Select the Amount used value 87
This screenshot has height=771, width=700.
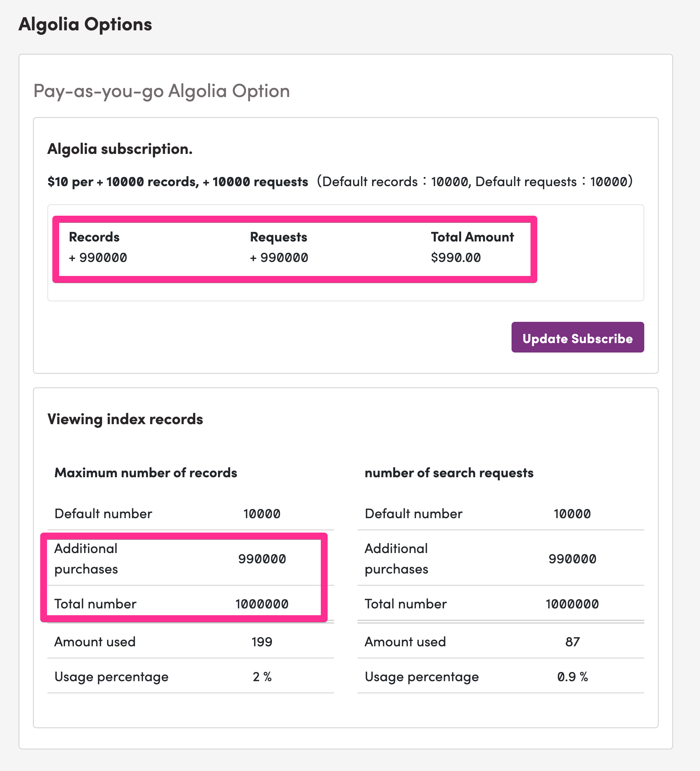pos(573,642)
